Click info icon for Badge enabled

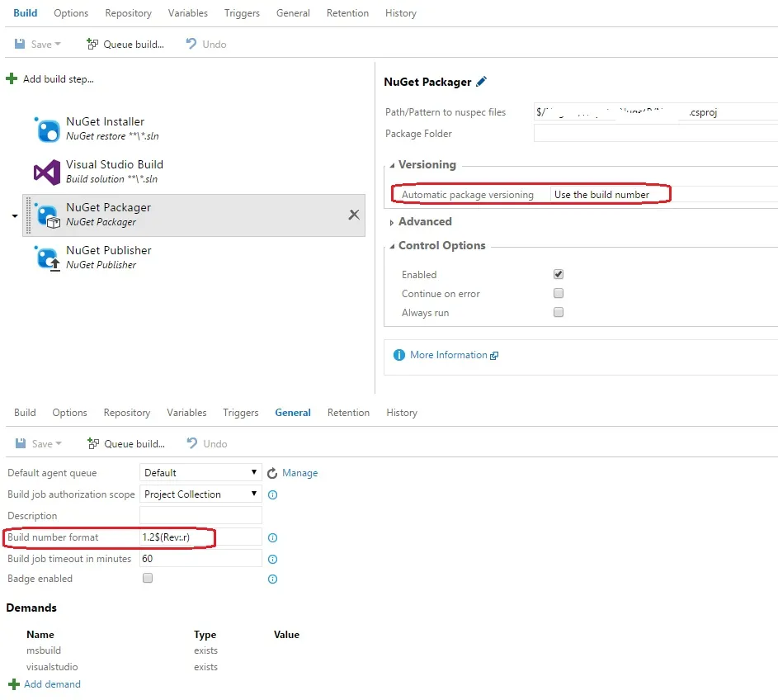[272, 579]
